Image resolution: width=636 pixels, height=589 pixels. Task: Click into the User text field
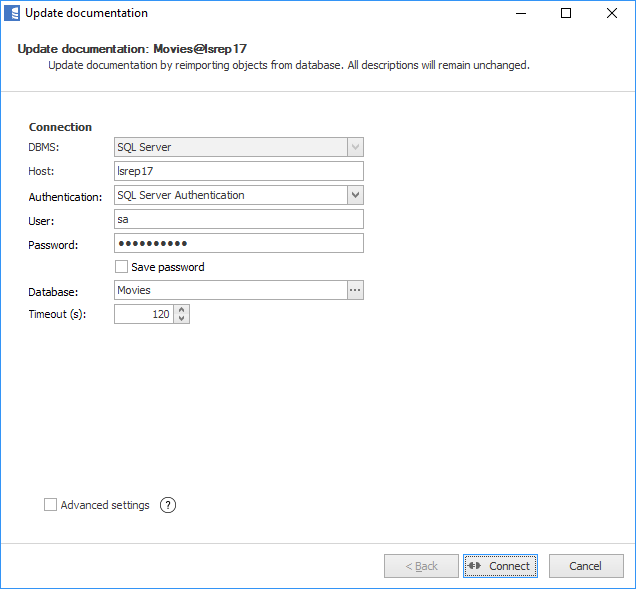click(x=238, y=219)
